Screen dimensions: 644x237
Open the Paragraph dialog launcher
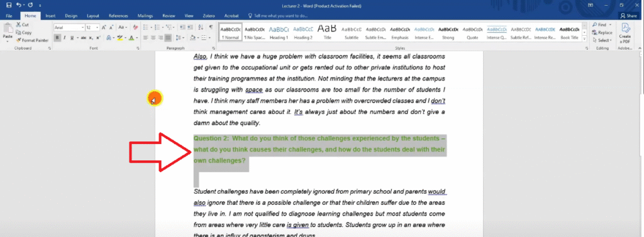coord(214,48)
